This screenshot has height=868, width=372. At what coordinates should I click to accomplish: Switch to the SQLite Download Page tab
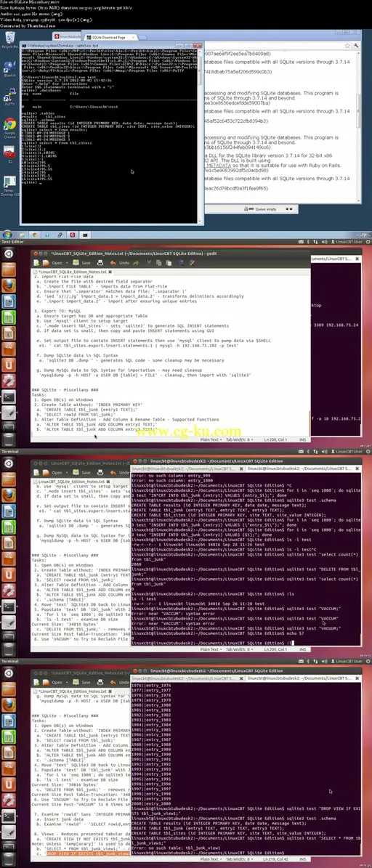[108, 37]
